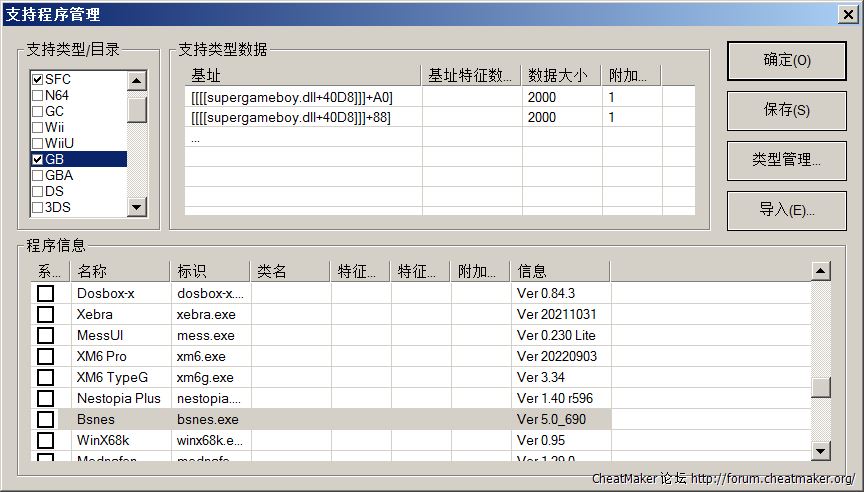Enable the Nestopia Plus checkbox
Image resolution: width=864 pixels, height=492 pixels.
coord(46,398)
